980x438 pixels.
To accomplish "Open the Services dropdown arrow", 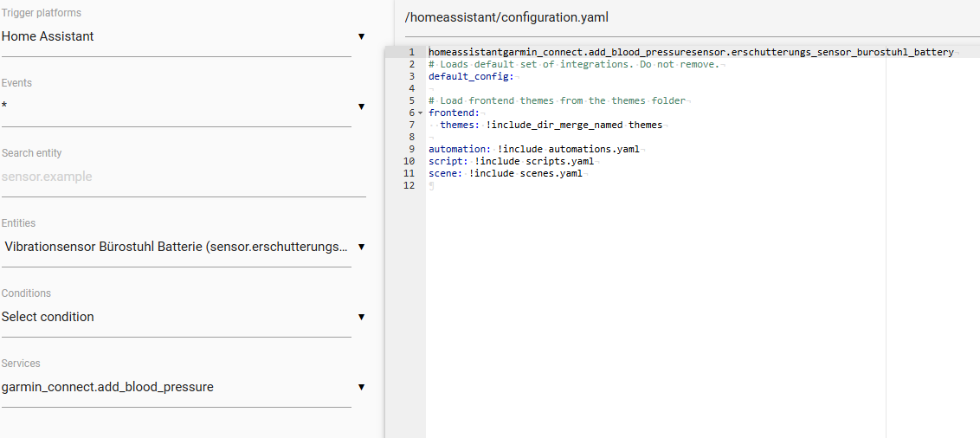I will [361, 388].
